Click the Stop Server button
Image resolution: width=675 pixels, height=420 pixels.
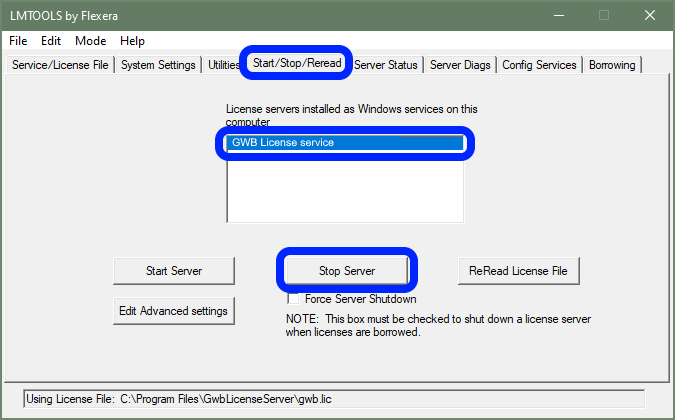tap(347, 271)
